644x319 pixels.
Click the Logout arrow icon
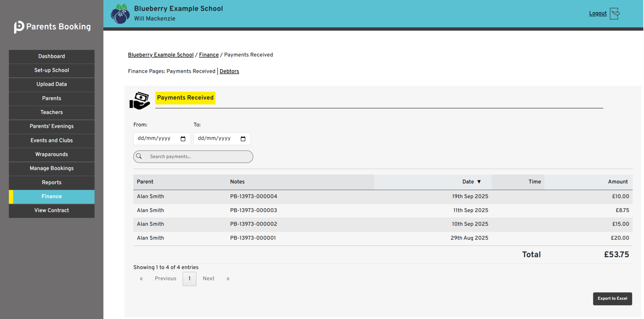click(615, 14)
